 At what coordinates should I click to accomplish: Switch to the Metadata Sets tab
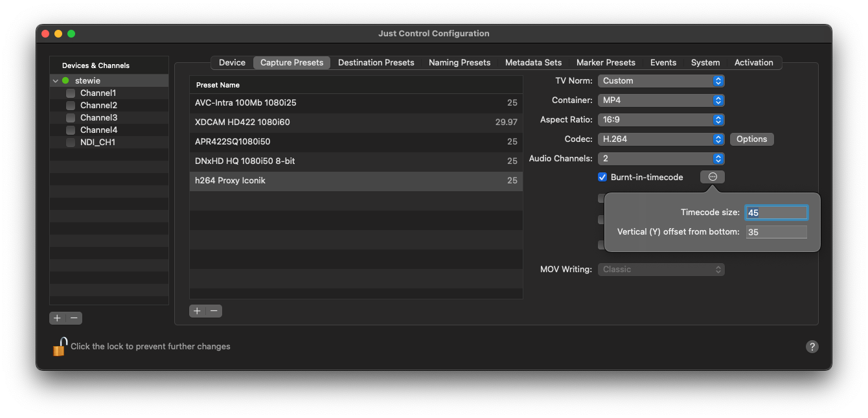[534, 63]
